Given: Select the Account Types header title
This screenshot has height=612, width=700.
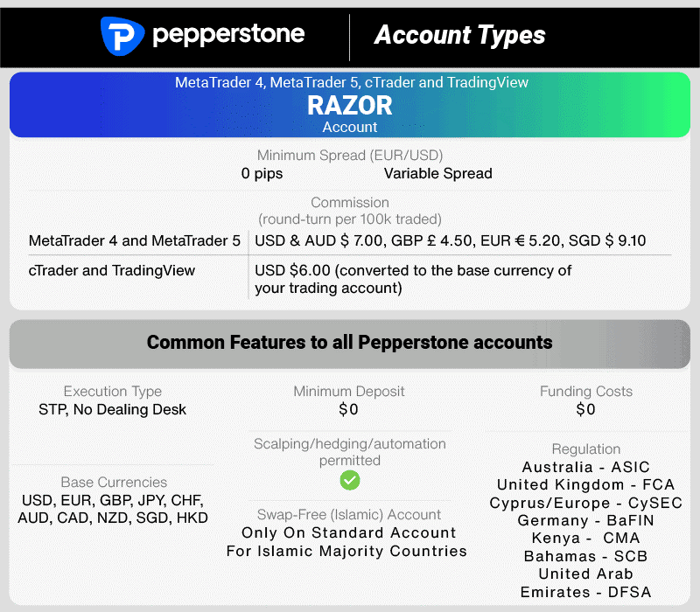Looking at the screenshot, I should tap(459, 35).
